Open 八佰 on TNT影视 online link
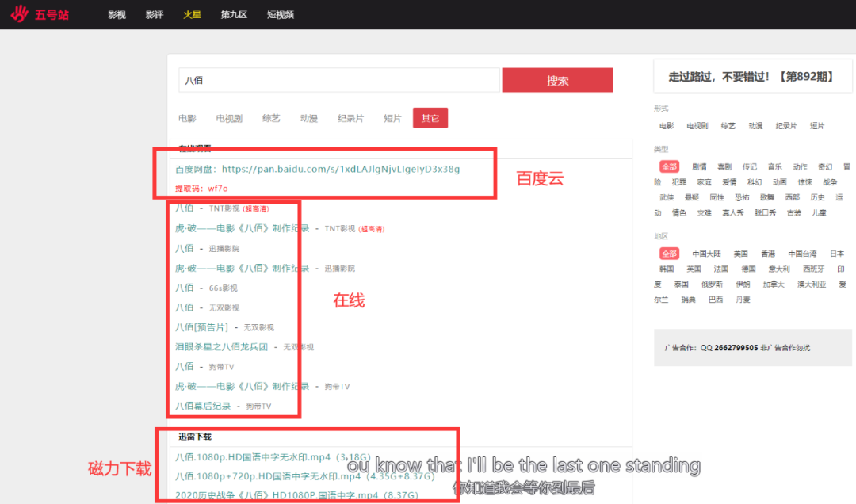This screenshot has width=856, height=504. (x=185, y=208)
